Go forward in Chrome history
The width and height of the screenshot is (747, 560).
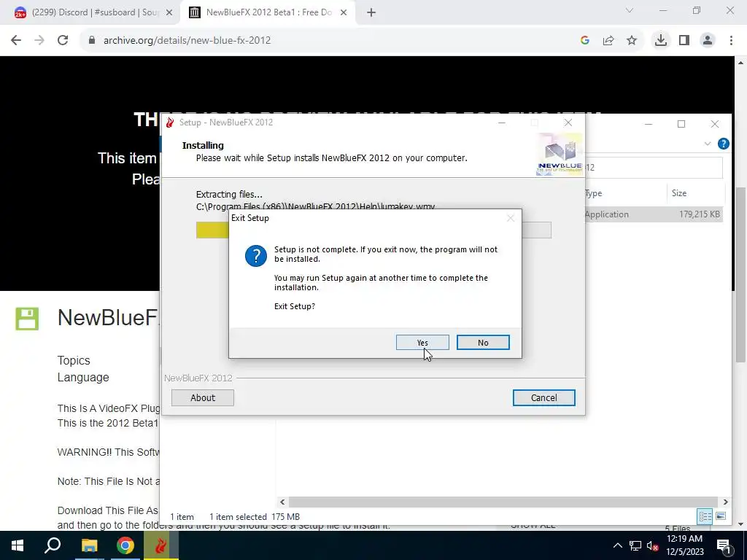click(39, 41)
